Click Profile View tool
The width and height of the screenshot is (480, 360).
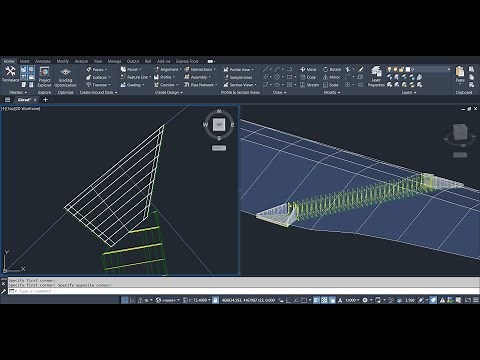point(238,69)
